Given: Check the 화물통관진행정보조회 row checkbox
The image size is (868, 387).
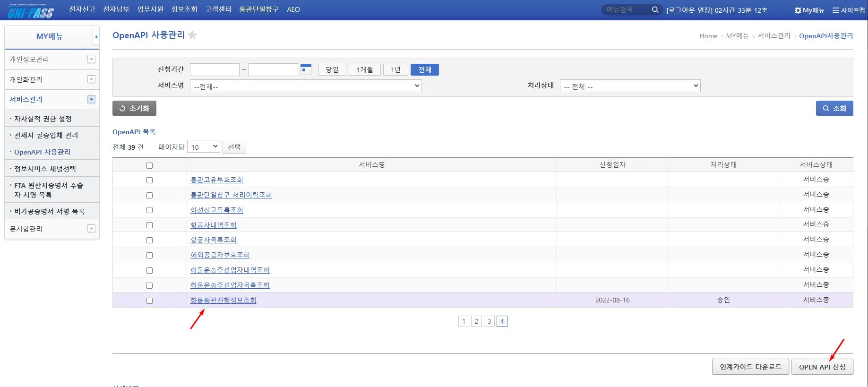Looking at the screenshot, I should 150,301.
